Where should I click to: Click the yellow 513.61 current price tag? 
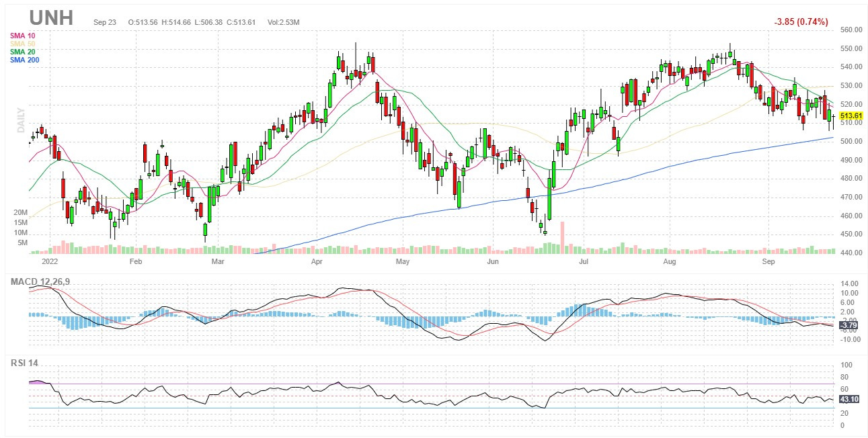851,116
